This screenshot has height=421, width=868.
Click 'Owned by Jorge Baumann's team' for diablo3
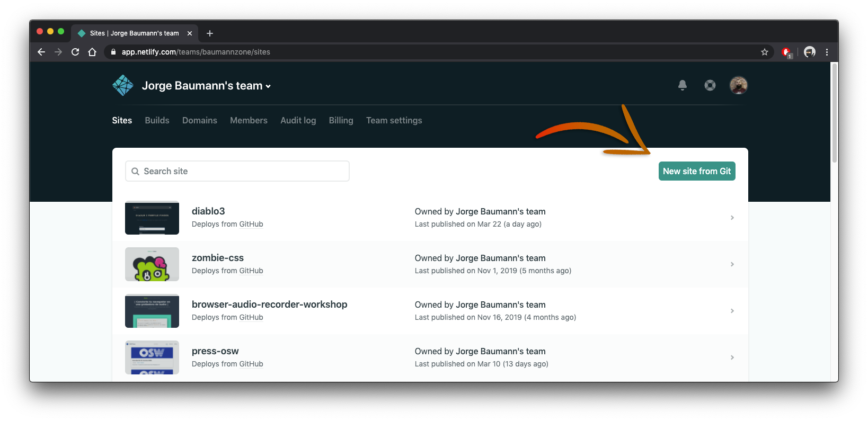point(480,211)
